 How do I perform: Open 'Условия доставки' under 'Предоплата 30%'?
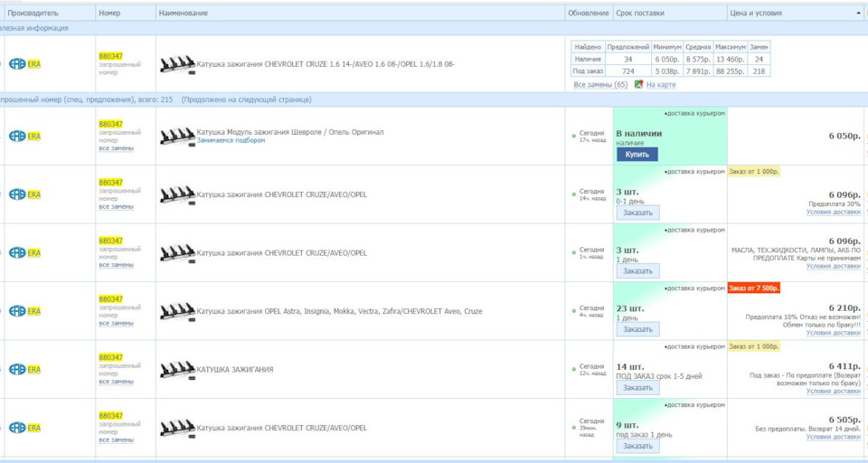(x=833, y=213)
